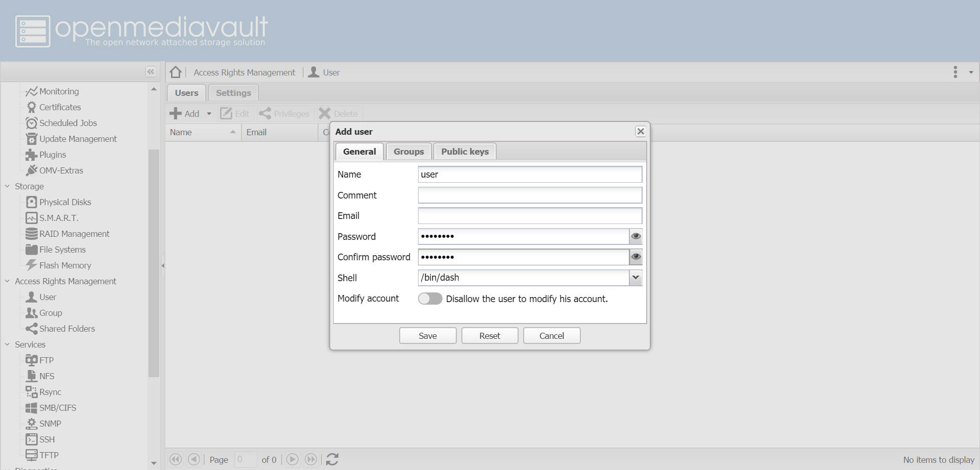Click the sidebar vertical scrollbar thumb
Image resolution: width=980 pixels, height=470 pixels.
click(154, 263)
